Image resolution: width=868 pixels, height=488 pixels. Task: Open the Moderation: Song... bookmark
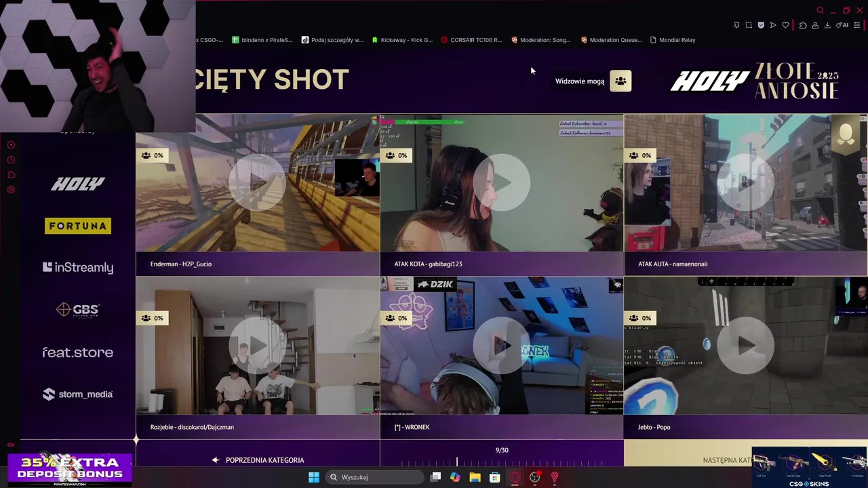click(542, 40)
